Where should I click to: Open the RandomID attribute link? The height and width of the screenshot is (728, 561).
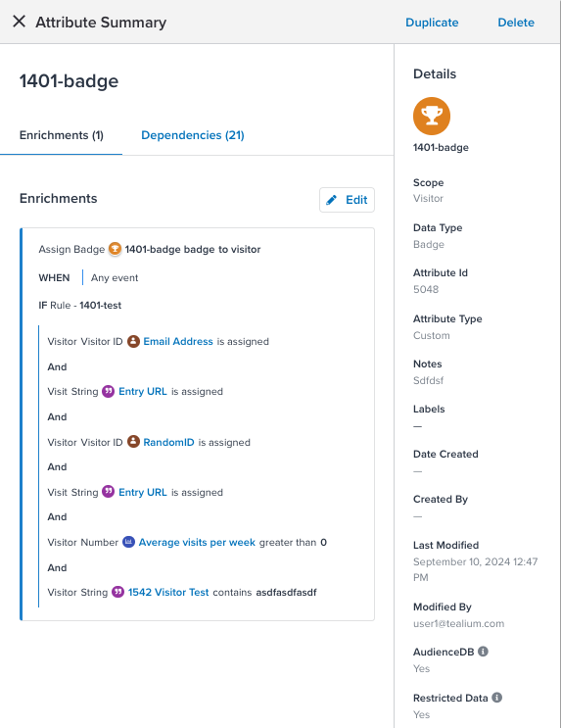(169, 442)
